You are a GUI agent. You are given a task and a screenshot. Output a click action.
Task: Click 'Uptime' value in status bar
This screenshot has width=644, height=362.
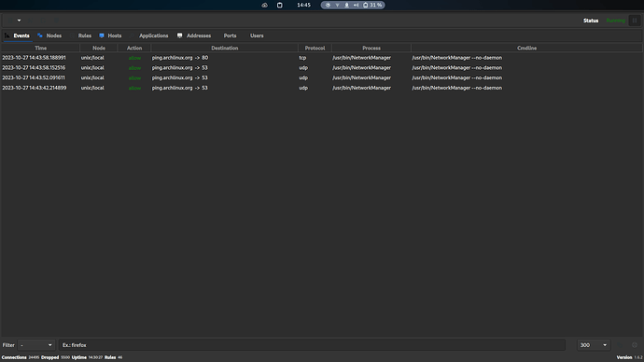[x=95, y=357]
